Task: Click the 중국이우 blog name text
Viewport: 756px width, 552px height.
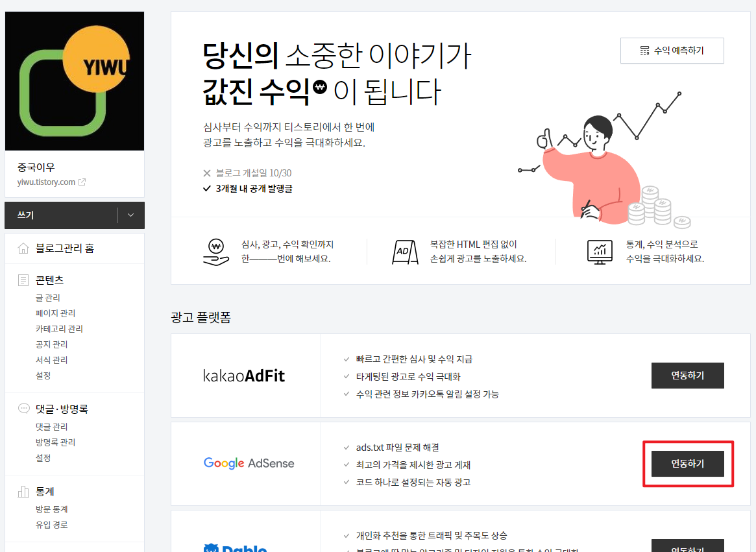Action: click(x=36, y=167)
